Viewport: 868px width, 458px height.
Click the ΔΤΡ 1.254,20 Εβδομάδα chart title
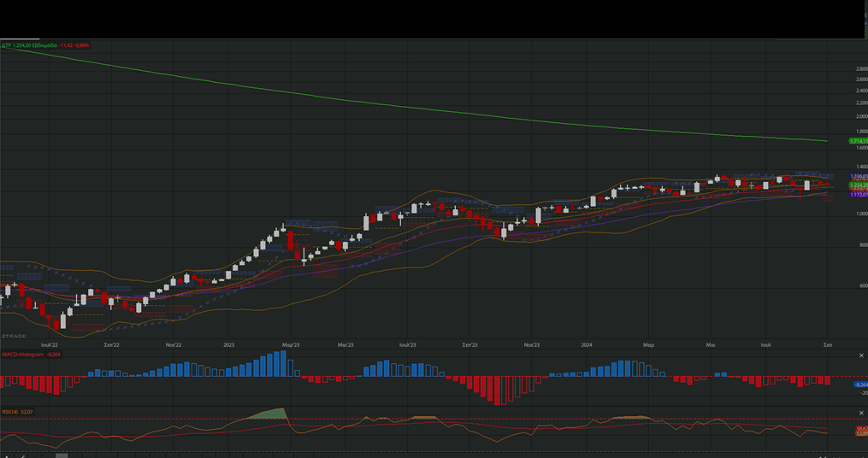click(x=29, y=45)
